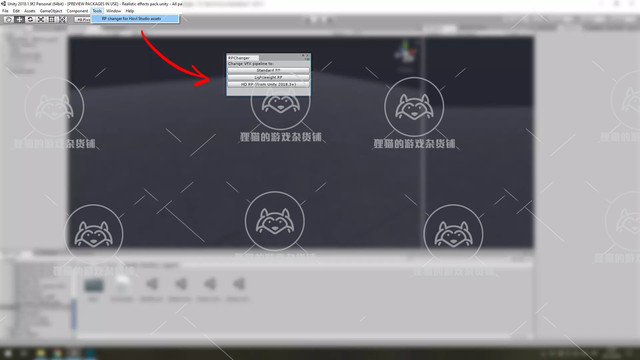Viewport: 640px width, 360px height.
Task: Open the RPChanger window options menu icon
Action: click(307, 59)
